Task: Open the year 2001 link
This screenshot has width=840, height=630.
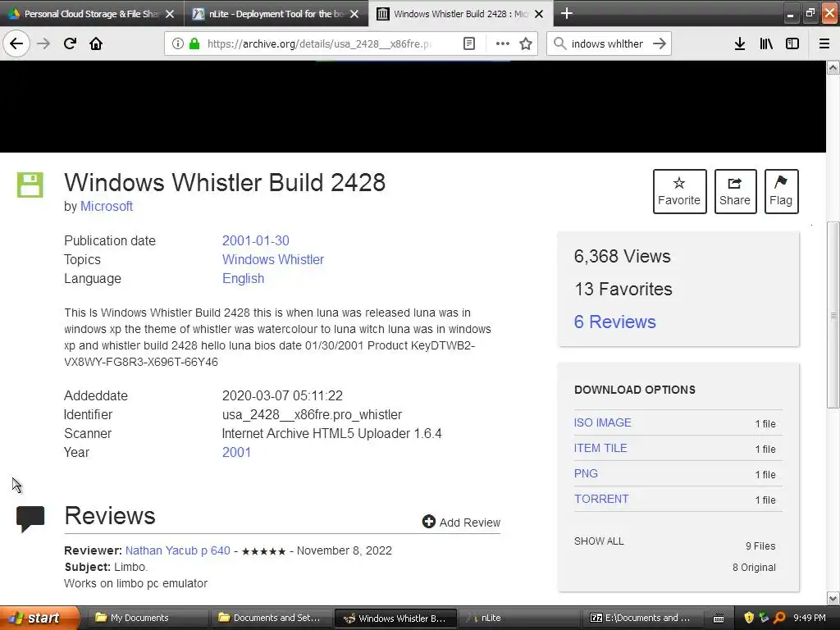Action: (236, 452)
